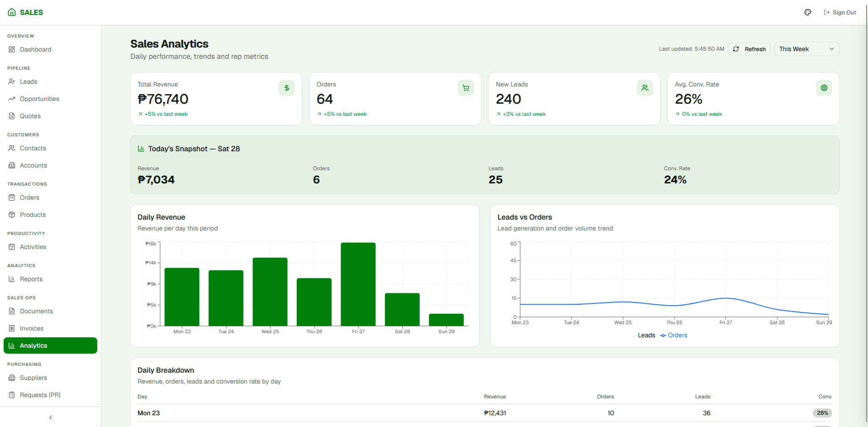Refresh the analytics data
The height and width of the screenshot is (427, 868).
click(749, 49)
